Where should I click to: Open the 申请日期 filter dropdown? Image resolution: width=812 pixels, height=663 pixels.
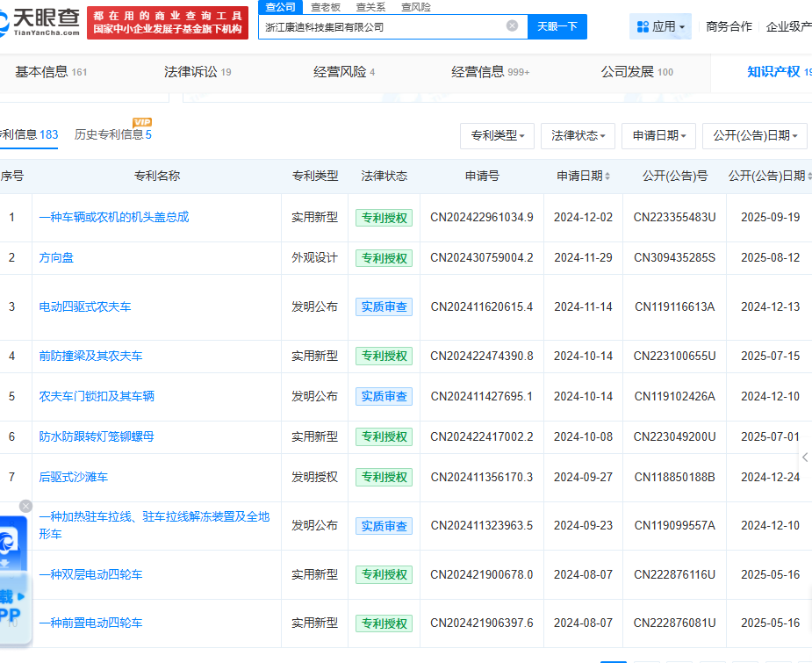[658, 136]
